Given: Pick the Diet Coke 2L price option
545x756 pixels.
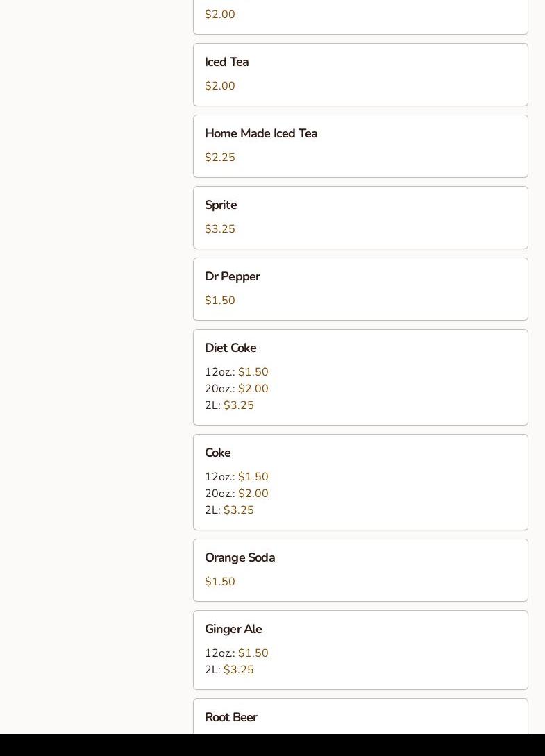Looking at the screenshot, I should point(229,405).
